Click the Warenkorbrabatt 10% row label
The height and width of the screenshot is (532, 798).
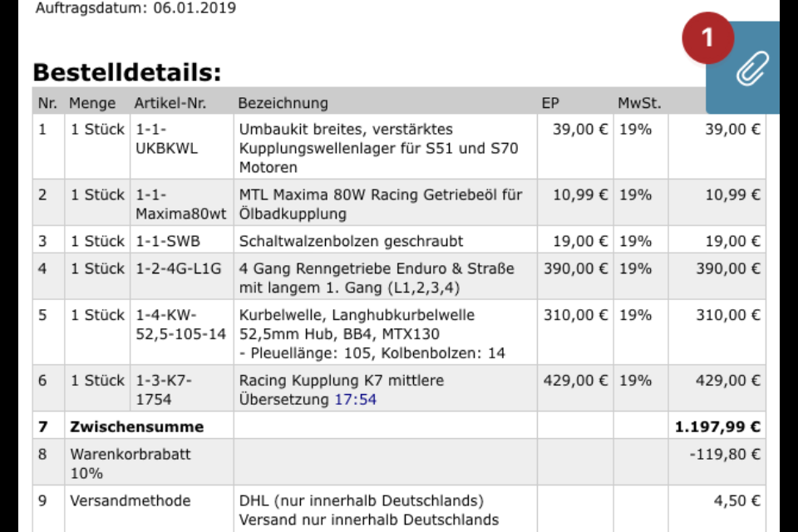click(131, 464)
